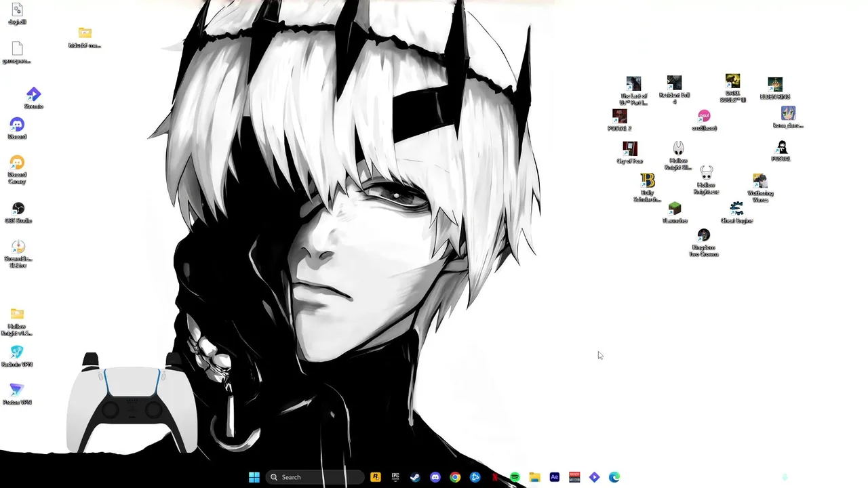The width and height of the screenshot is (868, 488).
Task: Open Spotify from the taskbar
Action: point(515,477)
